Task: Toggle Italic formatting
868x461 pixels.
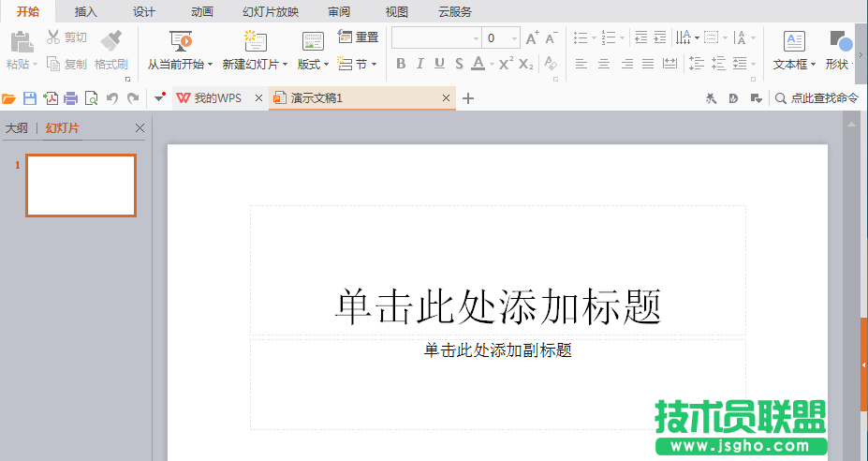Action: pos(420,64)
